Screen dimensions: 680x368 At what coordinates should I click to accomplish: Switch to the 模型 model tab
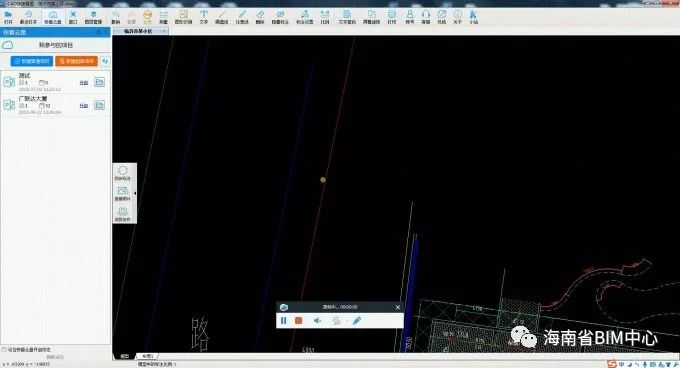tap(124, 356)
